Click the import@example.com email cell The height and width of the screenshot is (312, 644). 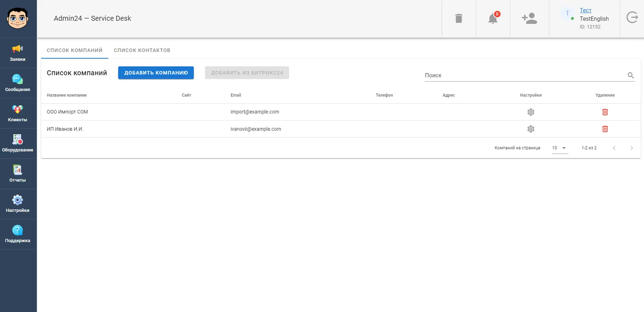(255, 112)
